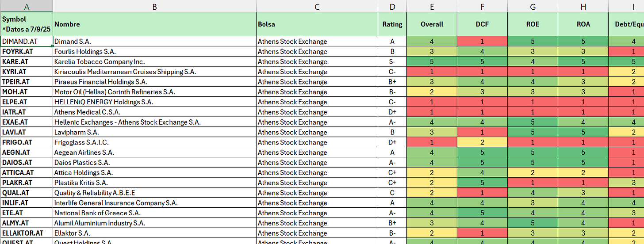Click the Plastika Kritis S.A. cell
644x244 pixels.
tap(154, 183)
